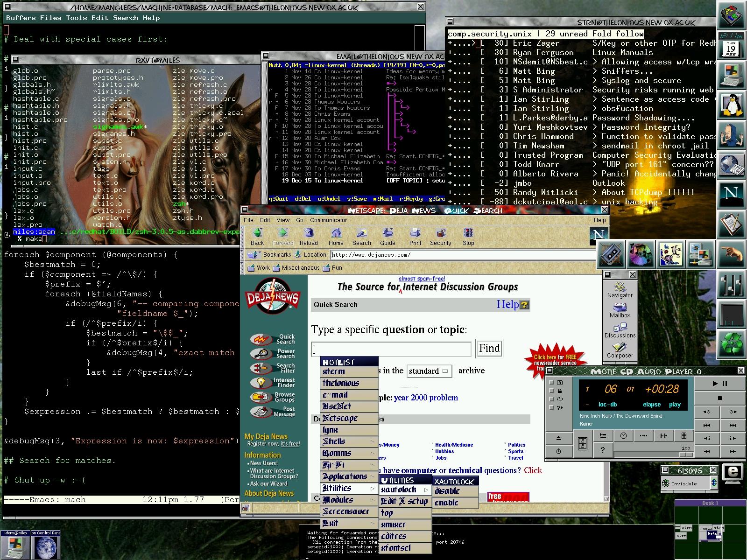Click the Home icon in Netscape
The width and height of the screenshot is (747, 560).
coord(336,236)
